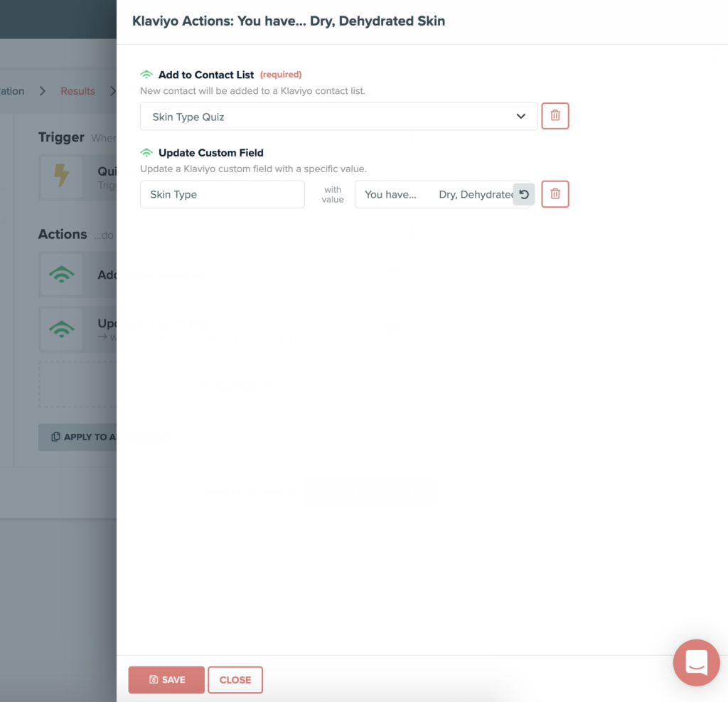The height and width of the screenshot is (702, 728).
Task: Click the Update Custom Field wifi icon
Action: click(146, 152)
